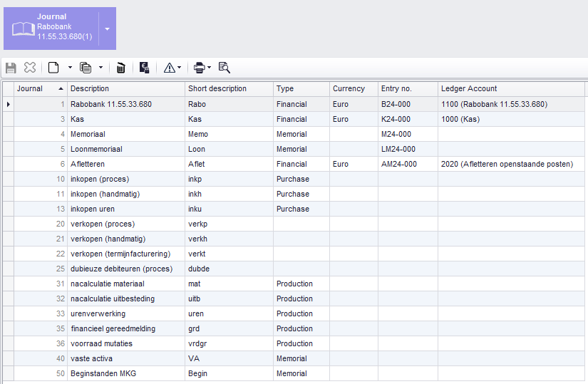Viewport: 588px width, 384px height.
Task: Create a new journal with the blank page icon
Action: click(x=53, y=68)
